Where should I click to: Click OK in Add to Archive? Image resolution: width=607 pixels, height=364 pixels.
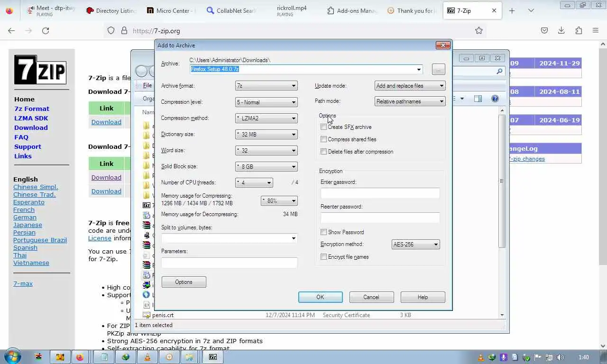(321, 297)
